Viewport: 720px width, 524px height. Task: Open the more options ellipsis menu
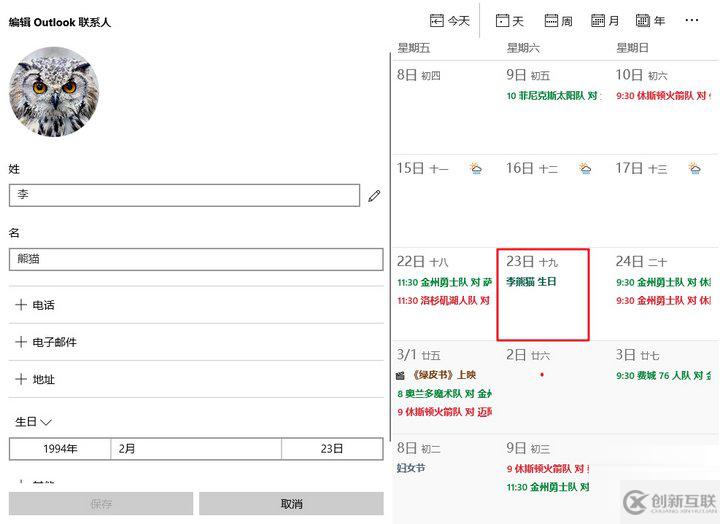coord(692,20)
